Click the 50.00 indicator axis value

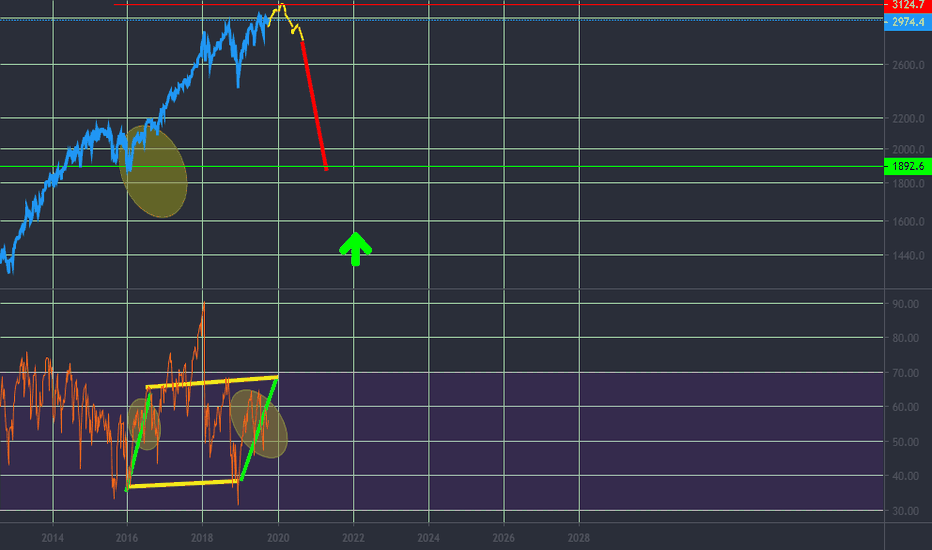pos(905,442)
